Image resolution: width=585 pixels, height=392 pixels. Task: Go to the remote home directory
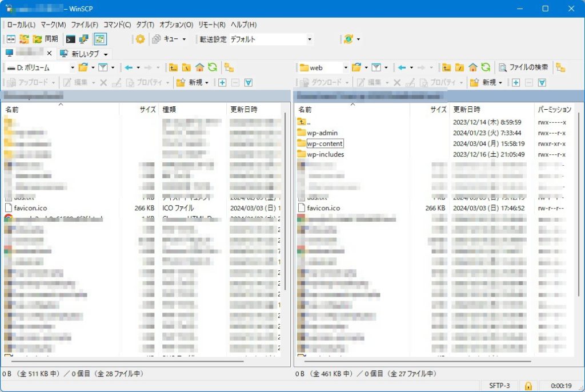472,67
